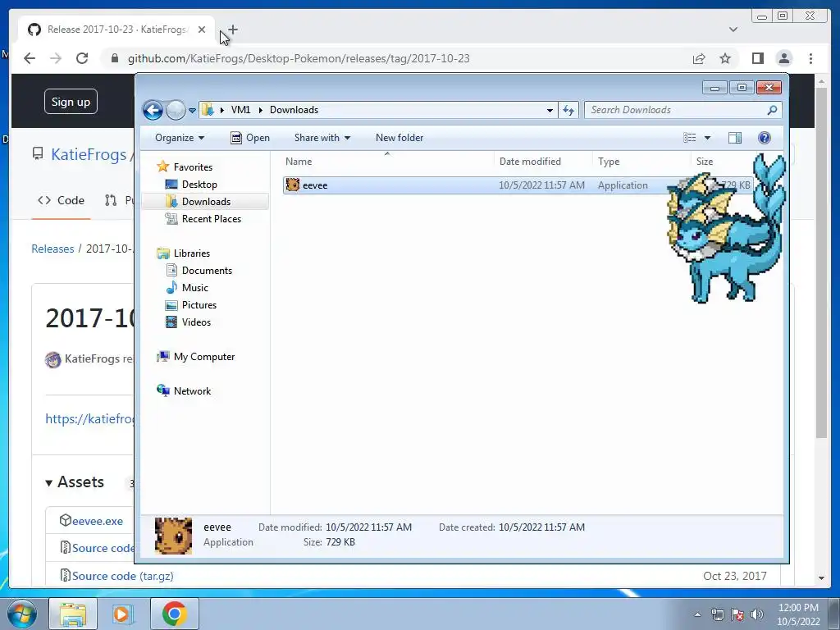Open Downloads in the navigation pane
Screen dimensions: 840x630
pos(206,202)
